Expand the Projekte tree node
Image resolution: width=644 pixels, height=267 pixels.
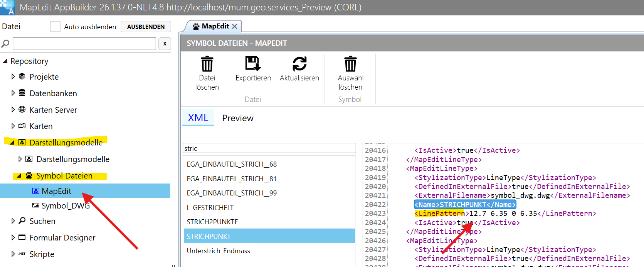tap(13, 77)
